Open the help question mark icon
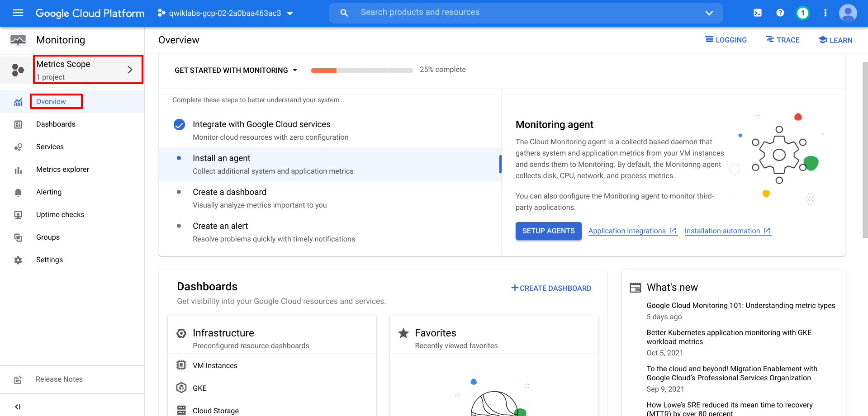The image size is (868, 416). [780, 13]
